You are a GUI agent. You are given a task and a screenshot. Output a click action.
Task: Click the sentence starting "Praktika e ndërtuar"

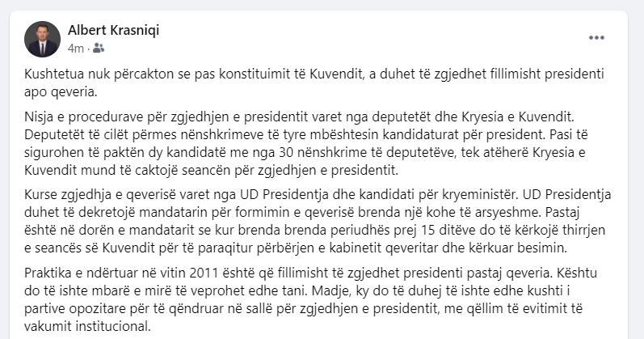click(287, 273)
